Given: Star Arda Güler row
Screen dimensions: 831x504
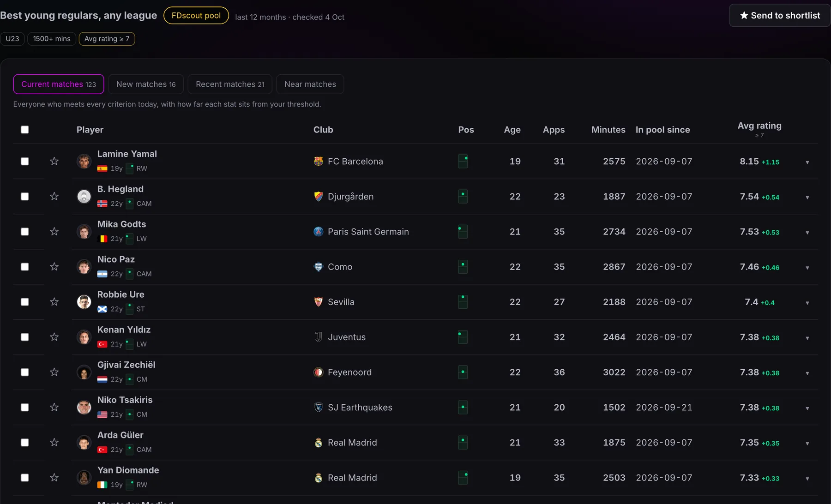Looking at the screenshot, I should pos(54,442).
